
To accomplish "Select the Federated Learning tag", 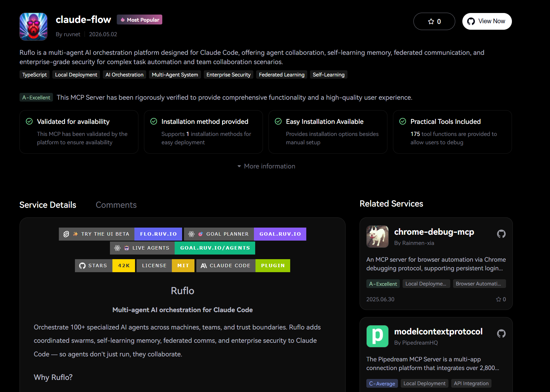I will [x=282, y=75].
